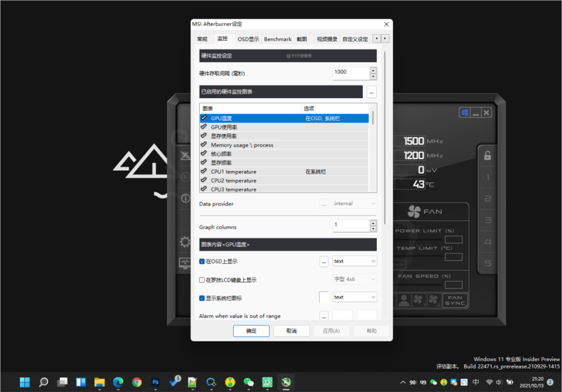Image resolution: width=562 pixels, height=392 pixels.
Task: Click the 硬件存取间隔 1000 input field
Action: coord(351,73)
